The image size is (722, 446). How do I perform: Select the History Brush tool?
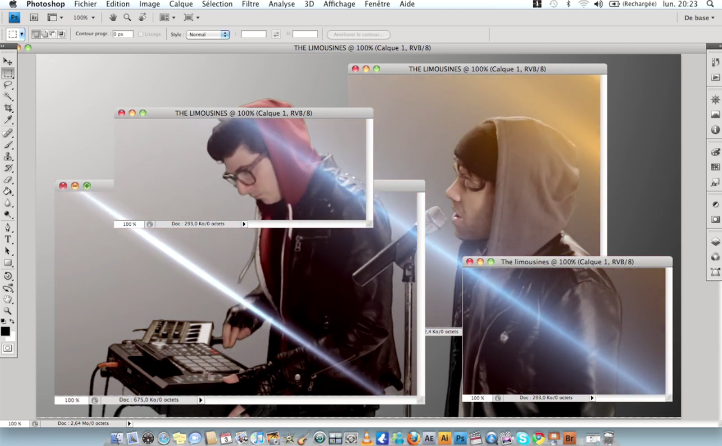[x=8, y=168]
